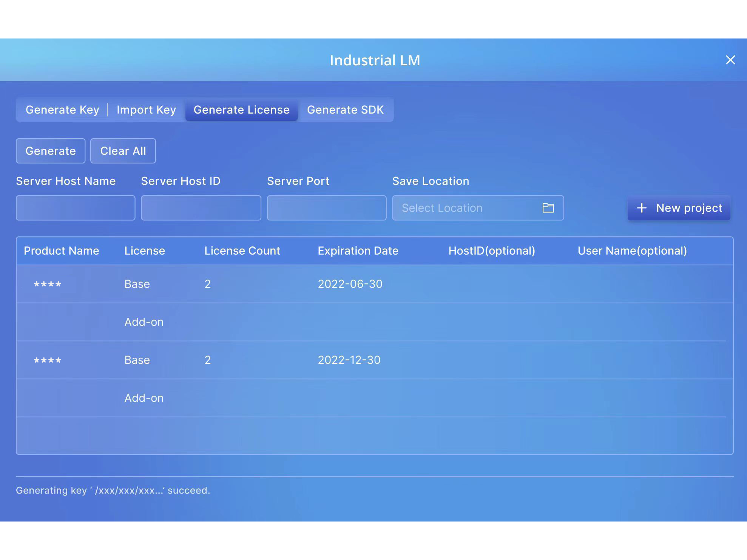Close the Industrial LM dialog
This screenshot has height=560, width=747.
point(730,60)
